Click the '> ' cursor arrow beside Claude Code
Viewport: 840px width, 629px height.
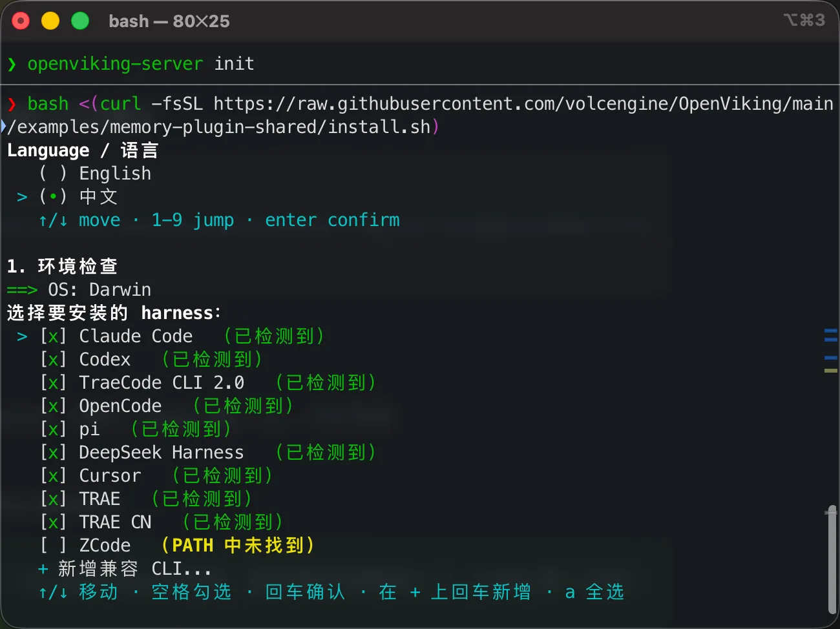coord(22,336)
